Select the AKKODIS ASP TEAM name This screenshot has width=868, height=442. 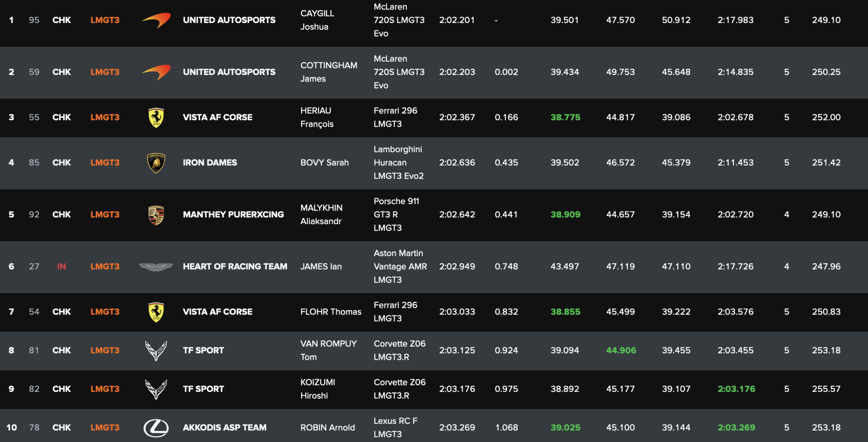225,428
